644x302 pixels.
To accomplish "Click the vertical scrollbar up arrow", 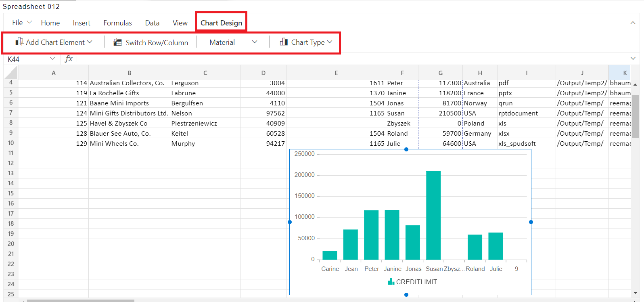I will click(635, 84).
